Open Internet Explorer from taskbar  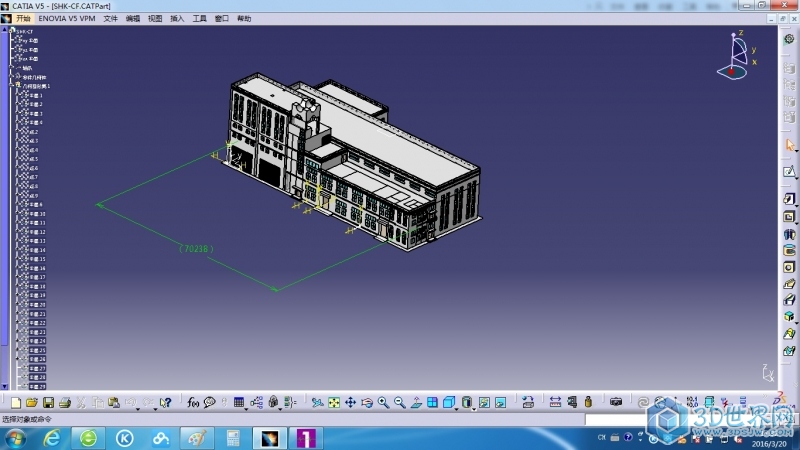pos(52,438)
